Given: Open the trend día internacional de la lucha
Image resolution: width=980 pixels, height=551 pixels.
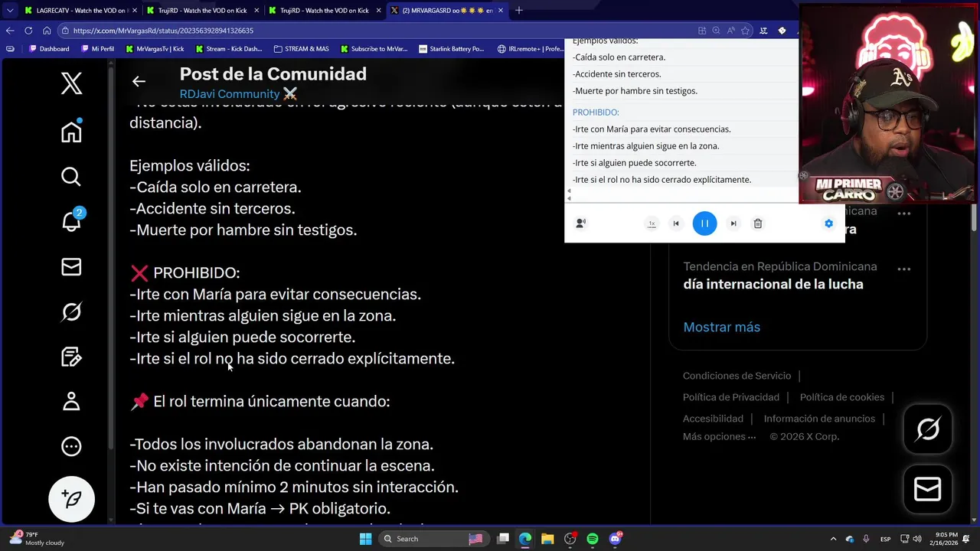Looking at the screenshot, I should click(x=773, y=284).
